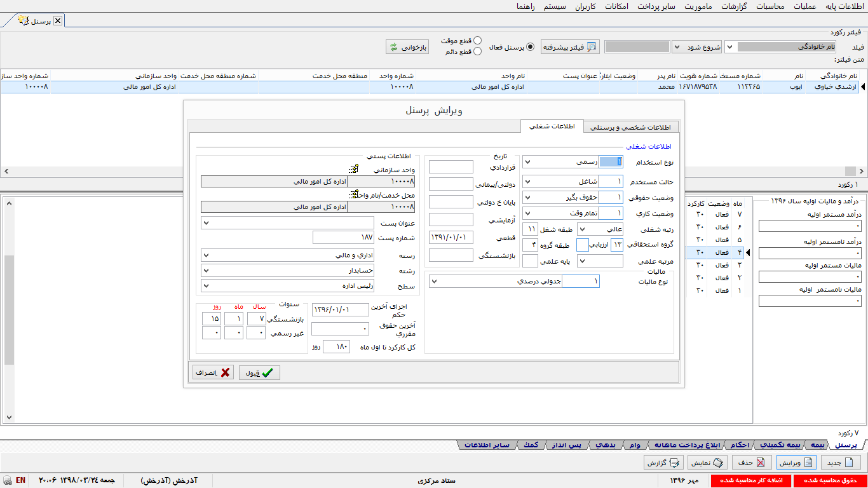Open the filter field نام خانوادگی dropdown

[729, 47]
